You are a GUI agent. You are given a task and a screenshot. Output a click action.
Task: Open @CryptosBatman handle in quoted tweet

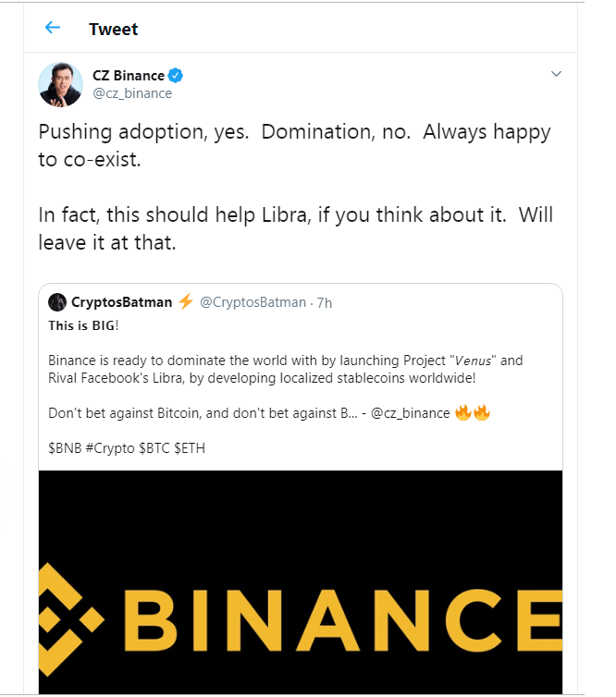point(253,302)
